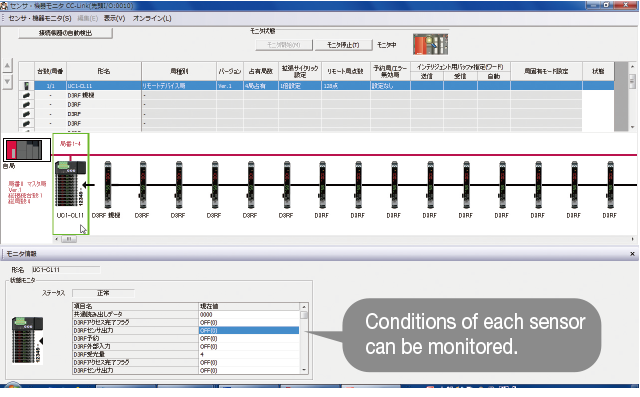Click the UC1-CL11 unit icon in the network diagram

pos(70,184)
